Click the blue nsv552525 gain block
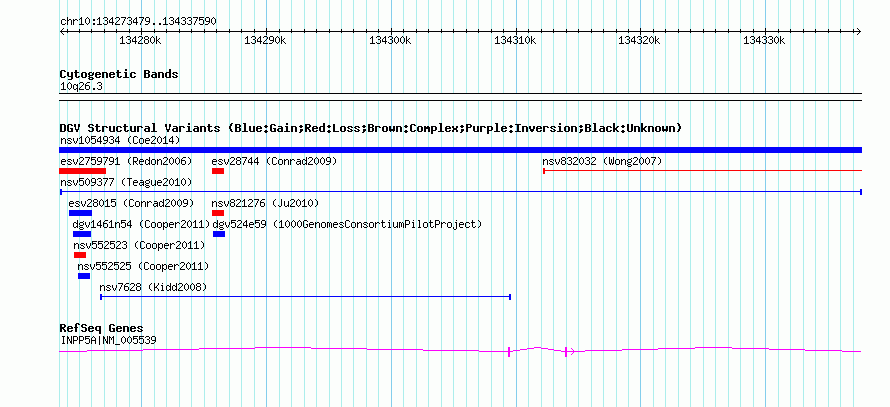The height and width of the screenshot is (407, 890). [x=84, y=276]
